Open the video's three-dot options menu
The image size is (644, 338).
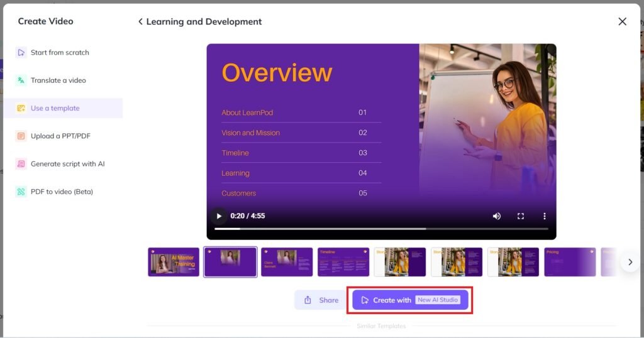tap(545, 216)
